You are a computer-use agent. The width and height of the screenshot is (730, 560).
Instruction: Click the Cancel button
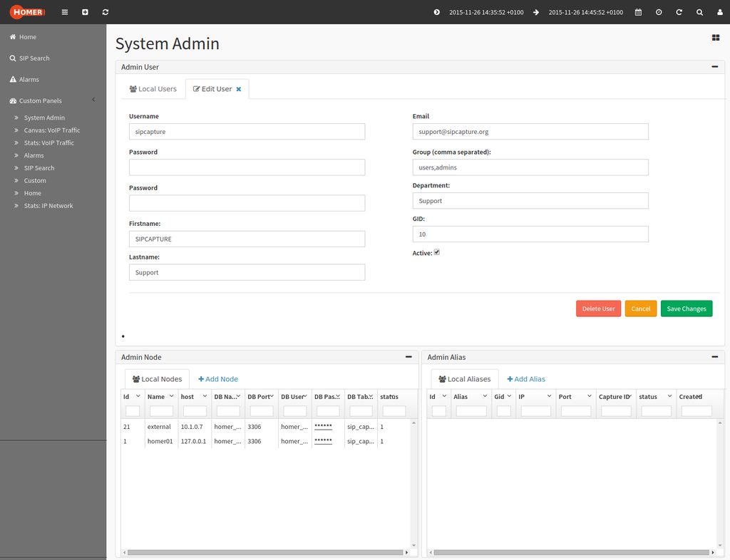click(641, 308)
